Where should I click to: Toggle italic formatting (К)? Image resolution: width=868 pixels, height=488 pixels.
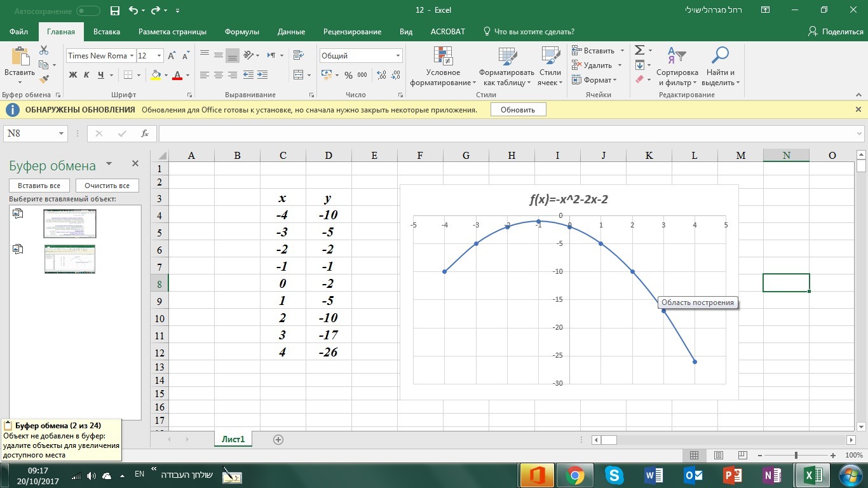point(87,75)
